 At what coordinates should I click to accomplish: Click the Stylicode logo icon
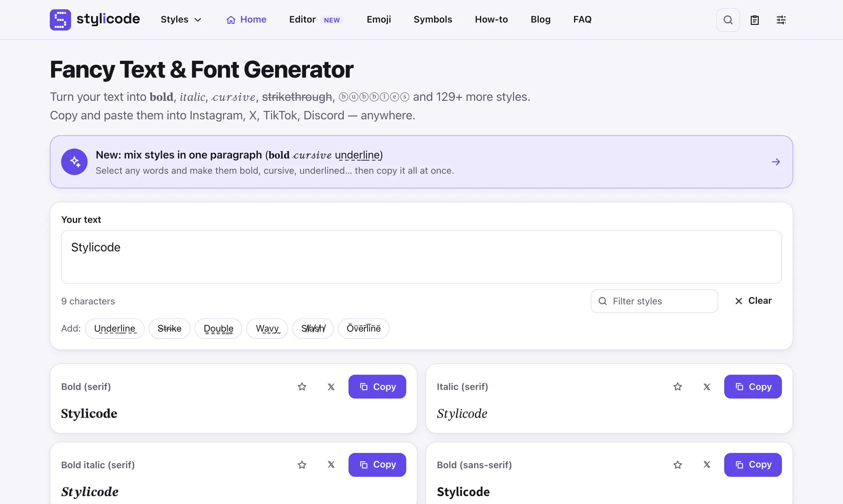(x=60, y=20)
